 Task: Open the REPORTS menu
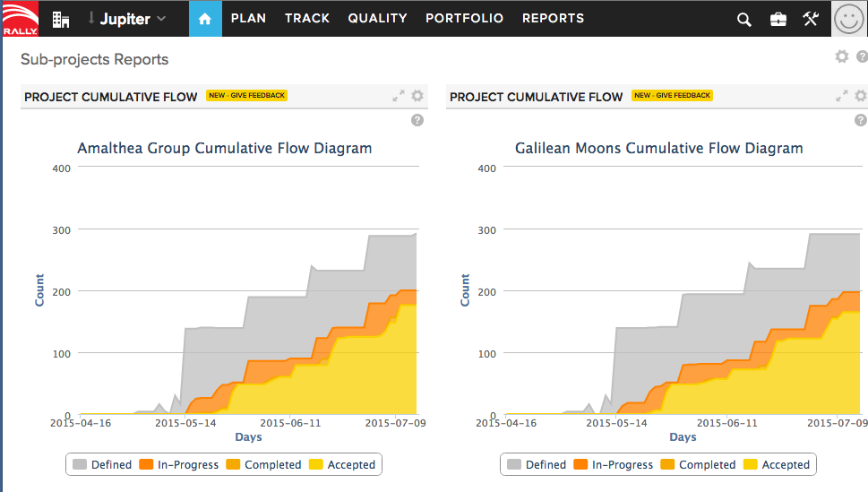point(553,19)
